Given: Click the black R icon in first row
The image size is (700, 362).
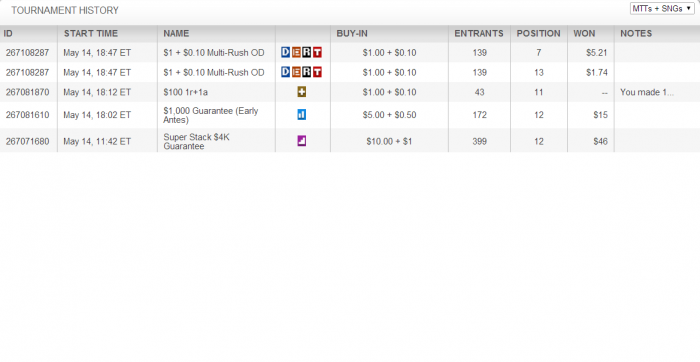Looking at the screenshot, I should [306, 53].
